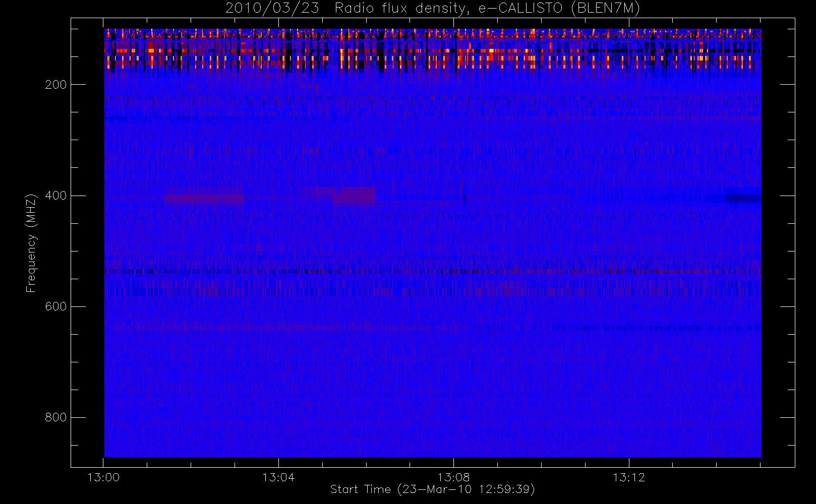This screenshot has height=504, width=816.
Task: Click the 13:04 time tick label
Action: click(x=278, y=477)
